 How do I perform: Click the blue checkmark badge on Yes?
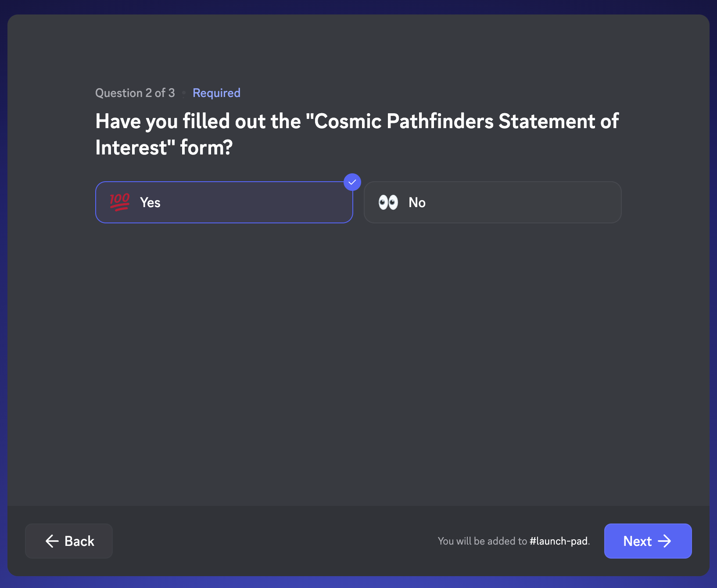tap(352, 182)
